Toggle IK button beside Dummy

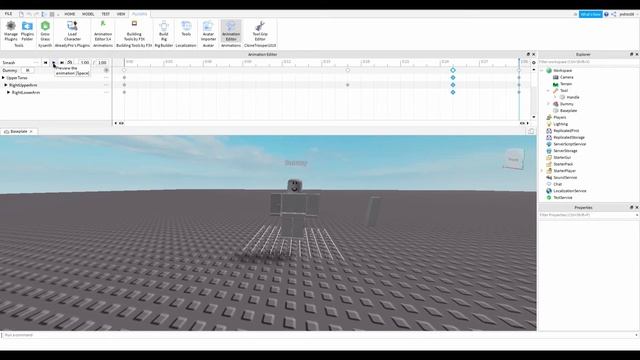[27, 70]
